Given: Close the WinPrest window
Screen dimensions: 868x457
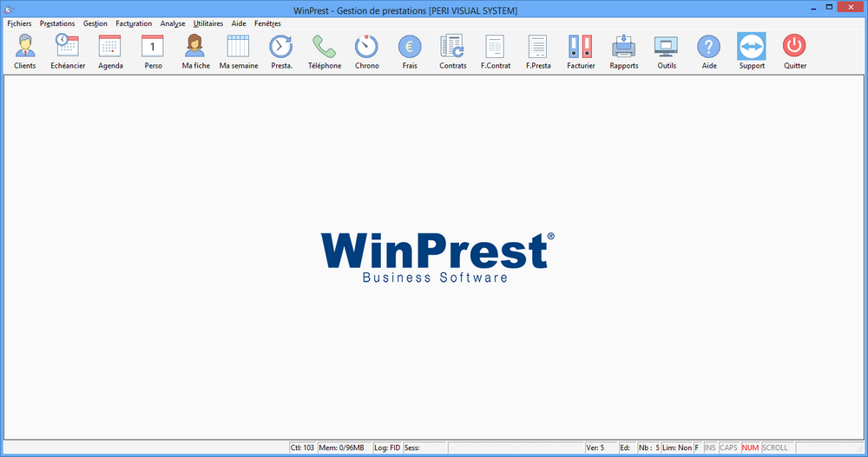Looking at the screenshot, I should pyautogui.click(x=852, y=8).
